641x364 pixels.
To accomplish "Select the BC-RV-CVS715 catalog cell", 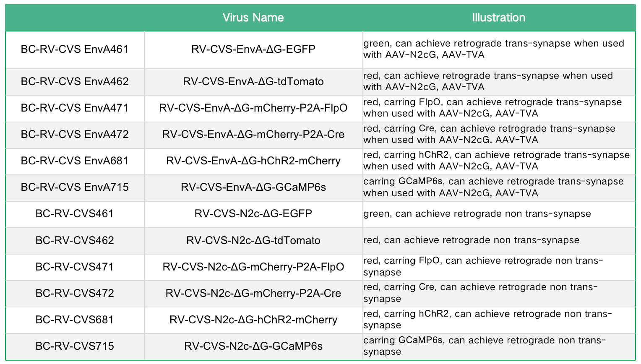I will [75, 346].
